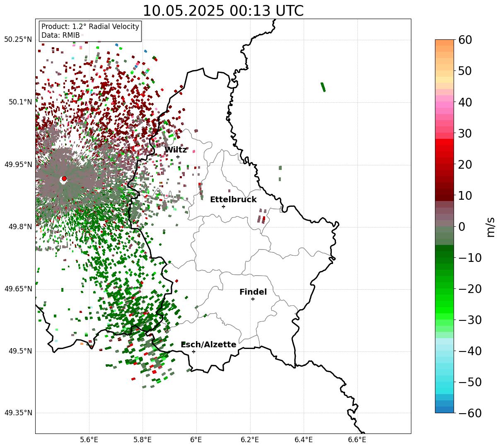Click the colorbar 50 tick label

coord(464,71)
